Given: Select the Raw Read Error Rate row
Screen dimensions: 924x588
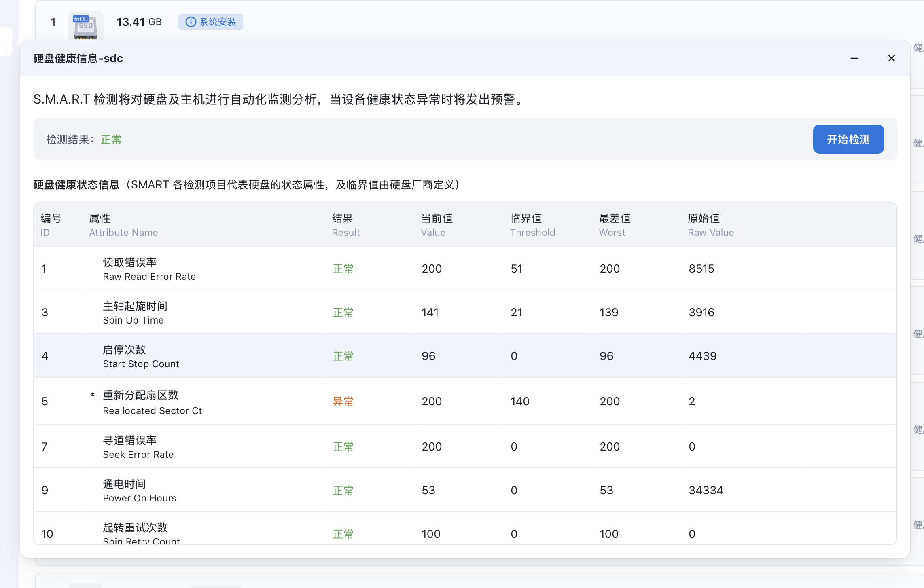Looking at the screenshot, I should click(x=465, y=269).
